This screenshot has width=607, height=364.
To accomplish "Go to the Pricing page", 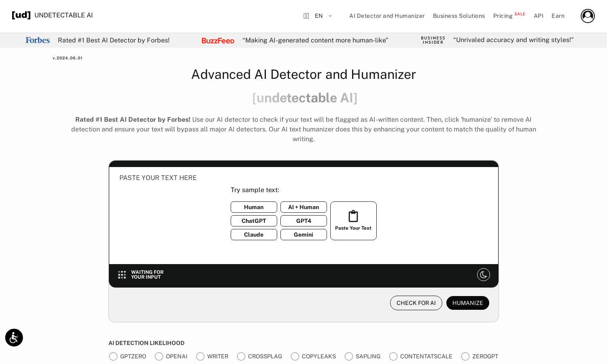I will tap(503, 16).
